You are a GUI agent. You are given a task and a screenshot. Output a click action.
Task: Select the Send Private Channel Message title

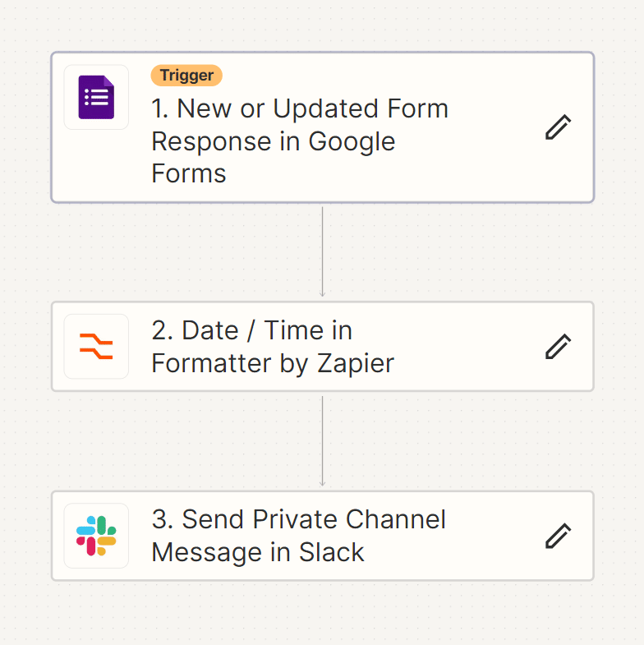click(x=298, y=536)
